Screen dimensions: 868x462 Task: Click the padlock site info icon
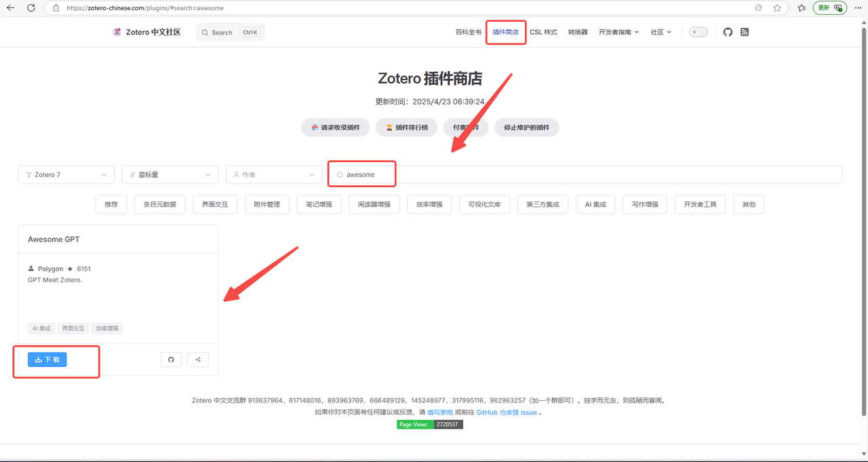(56, 8)
